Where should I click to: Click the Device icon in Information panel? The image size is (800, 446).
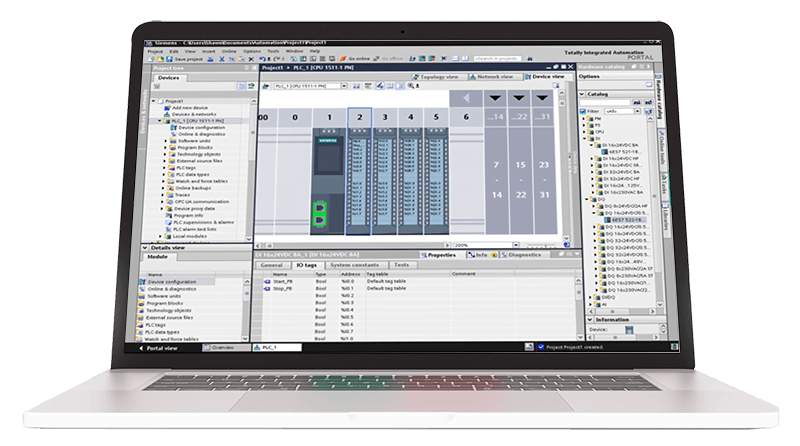[x=629, y=330]
